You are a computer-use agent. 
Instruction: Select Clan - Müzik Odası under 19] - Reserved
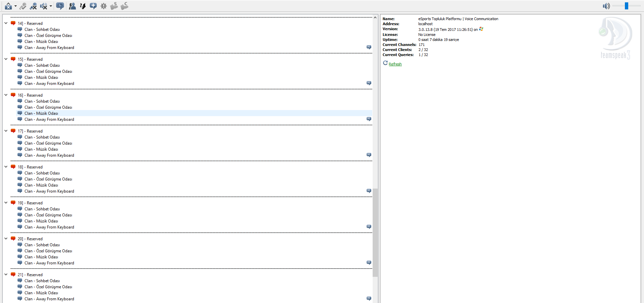41,221
